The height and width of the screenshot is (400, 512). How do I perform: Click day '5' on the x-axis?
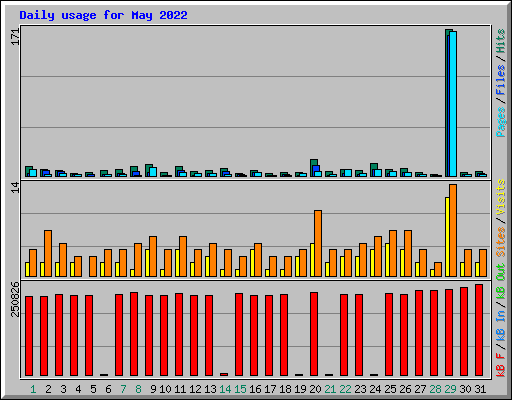(x=93, y=389)
